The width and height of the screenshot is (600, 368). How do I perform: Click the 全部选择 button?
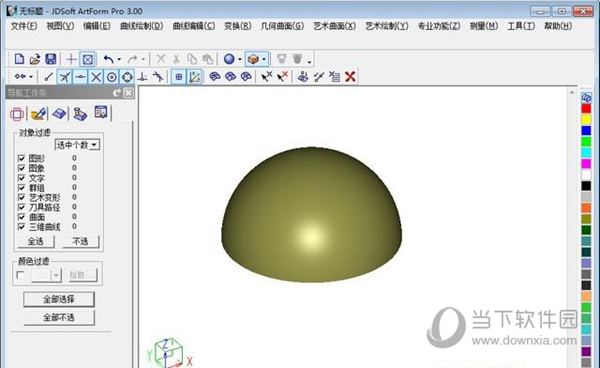tap(59, 299)
